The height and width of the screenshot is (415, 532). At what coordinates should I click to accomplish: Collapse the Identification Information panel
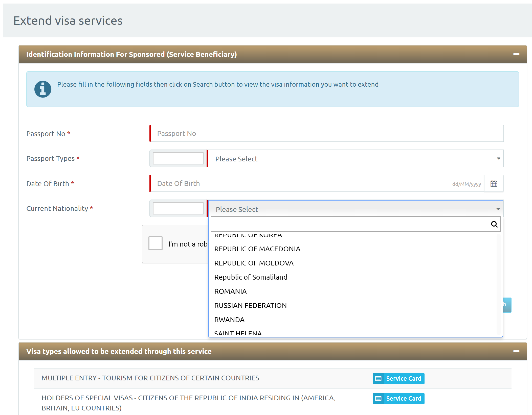[x=516, y=54]
